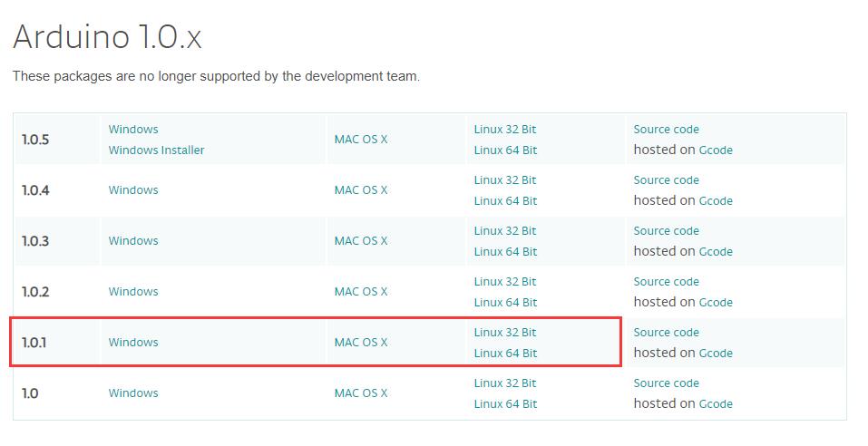Visit Gcode link in 1.0 row

pos(716,405)
